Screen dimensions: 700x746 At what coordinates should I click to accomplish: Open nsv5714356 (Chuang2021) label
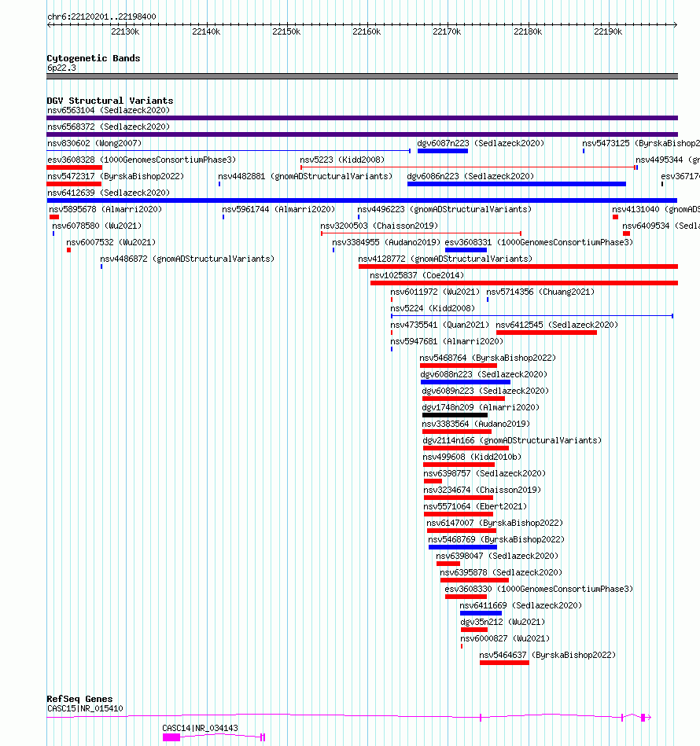point(540,292)
